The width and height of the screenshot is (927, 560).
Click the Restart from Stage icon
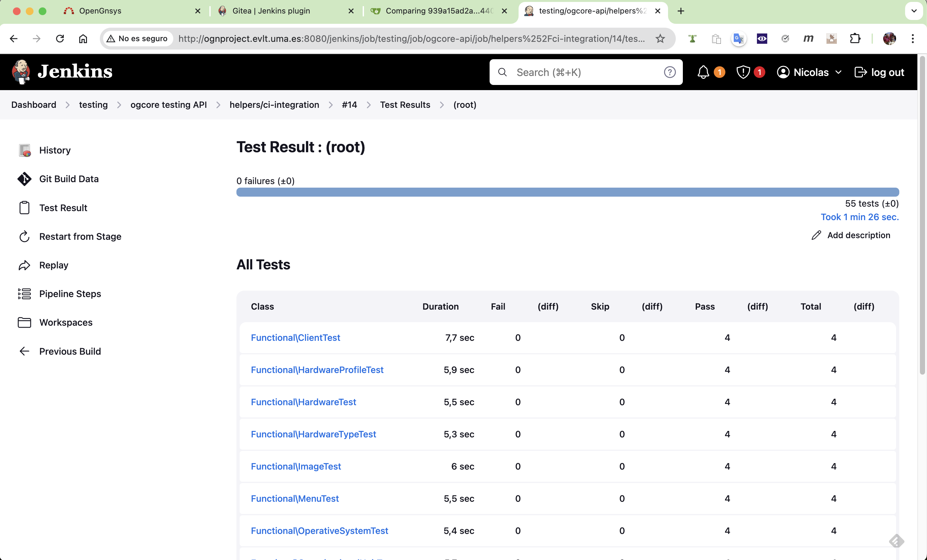point(24,237)
